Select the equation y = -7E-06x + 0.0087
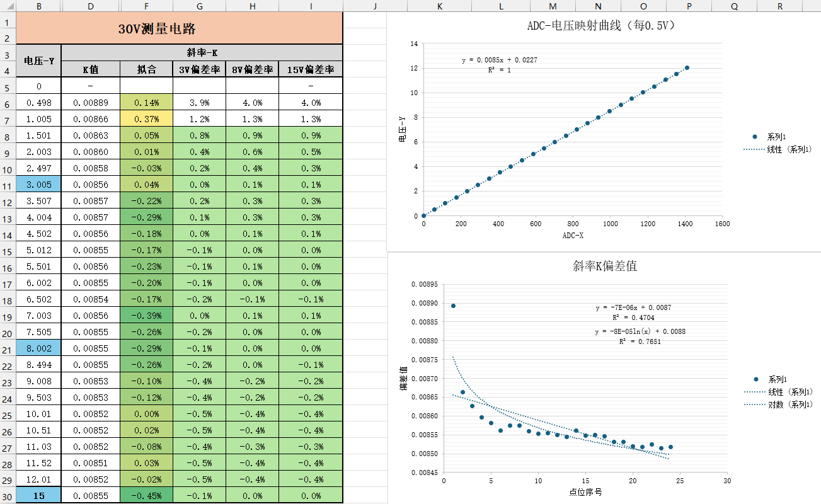821x504 pixels. 633,308
